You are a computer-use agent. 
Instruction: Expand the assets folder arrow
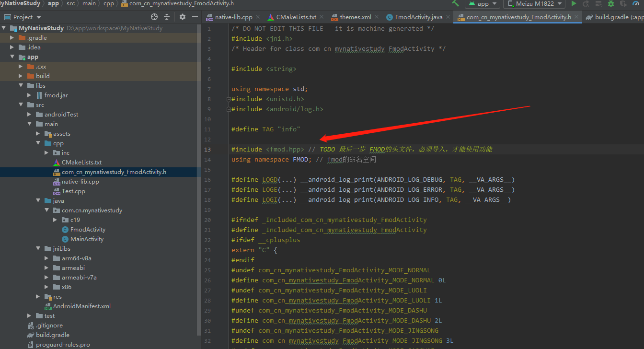[38, 134]
